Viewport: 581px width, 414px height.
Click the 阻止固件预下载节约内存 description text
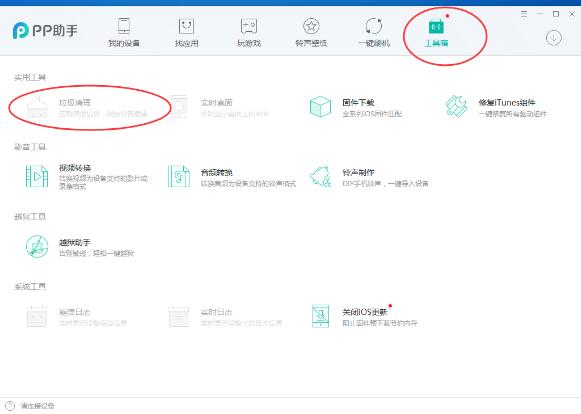point(380,323)
